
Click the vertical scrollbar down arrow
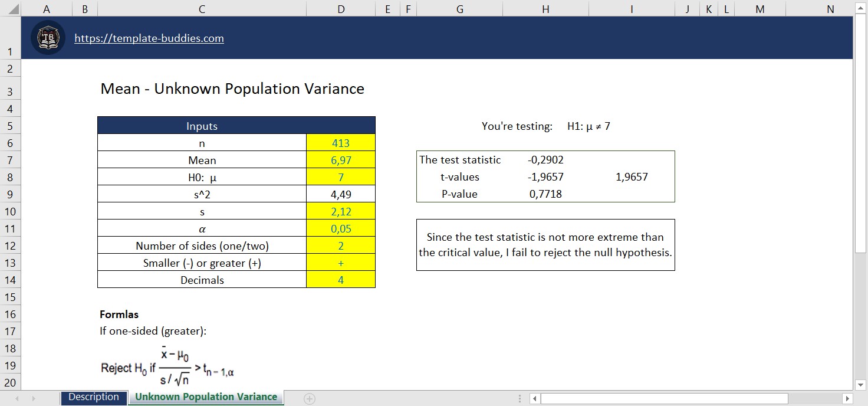pos(860,384)
